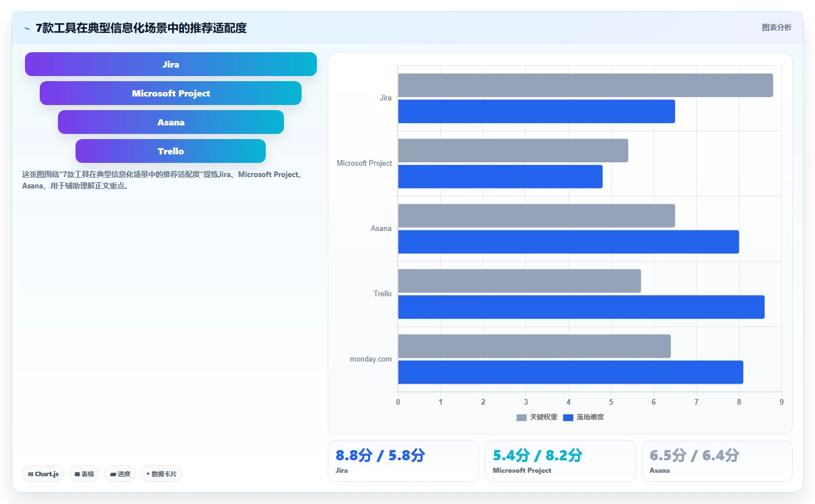Click the x-axis tick label 9
Image resolution: width=815 pixels, height=504 pixels.
point(781,402)
